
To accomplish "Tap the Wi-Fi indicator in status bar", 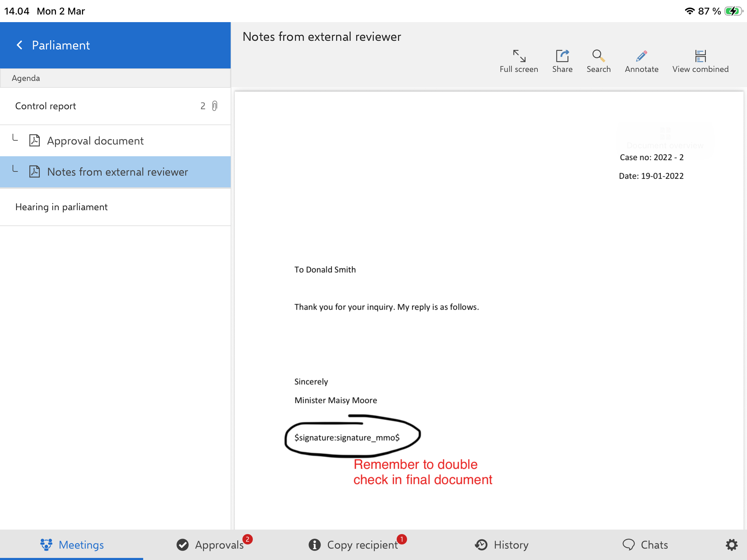I will [x=690, y=11].
